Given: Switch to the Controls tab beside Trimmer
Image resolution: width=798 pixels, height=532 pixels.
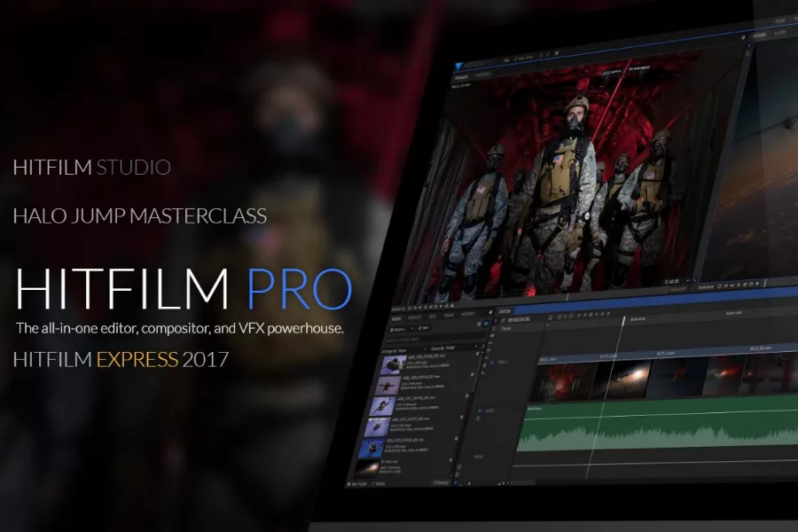Looking at the screenshot, I should 483,74.
